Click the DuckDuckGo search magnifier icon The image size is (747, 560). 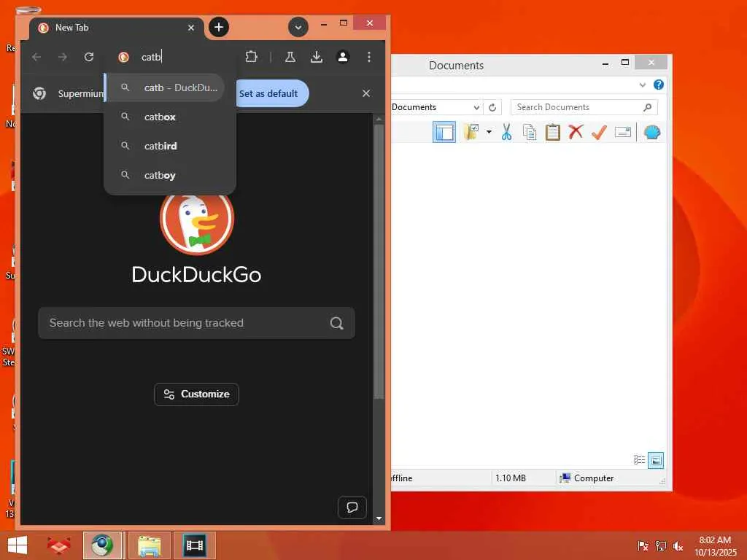pyautogui.click(x=336, y=323)
